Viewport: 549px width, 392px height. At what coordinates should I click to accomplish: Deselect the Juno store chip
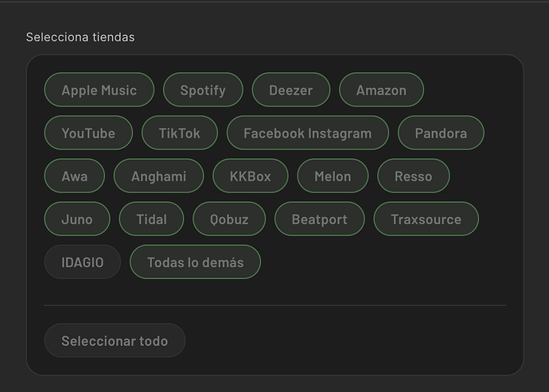[x=77, y=219]
